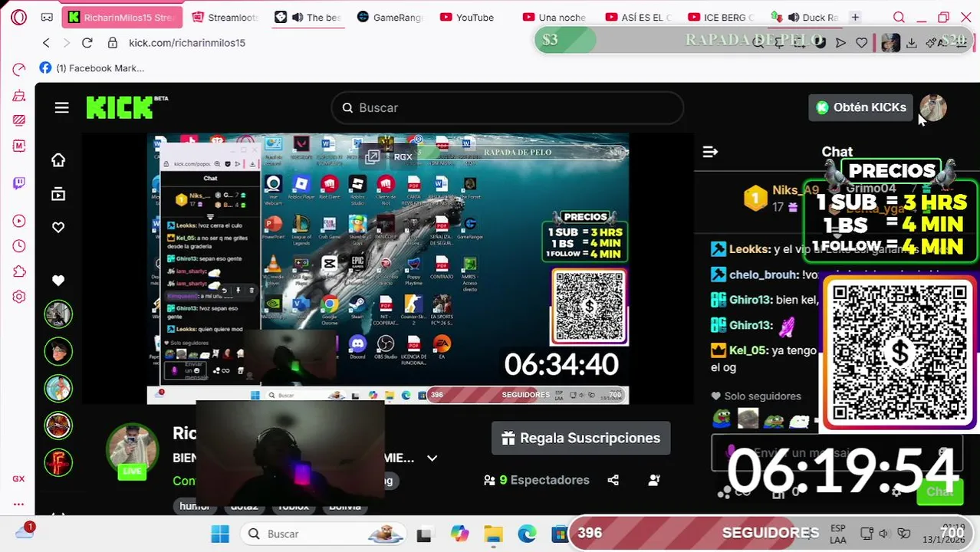Click the Solo seguidores label in chat
This screenshot has width=980, height=552.
pos(762,396)
